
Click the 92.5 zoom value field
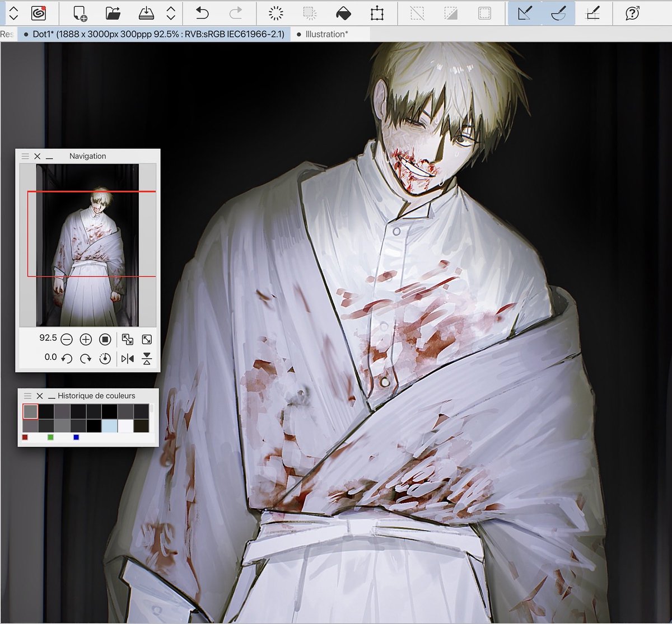48,338
